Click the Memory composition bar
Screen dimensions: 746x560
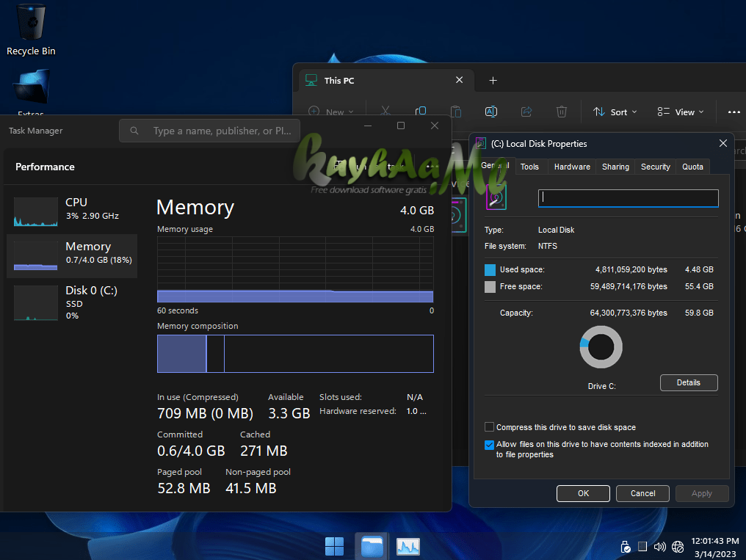point(295,354)
